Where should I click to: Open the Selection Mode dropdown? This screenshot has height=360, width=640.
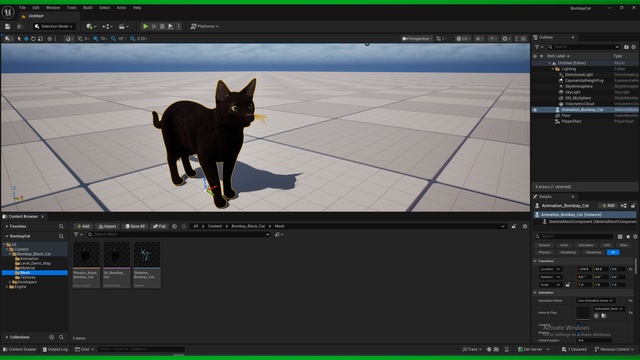(54, 26)
